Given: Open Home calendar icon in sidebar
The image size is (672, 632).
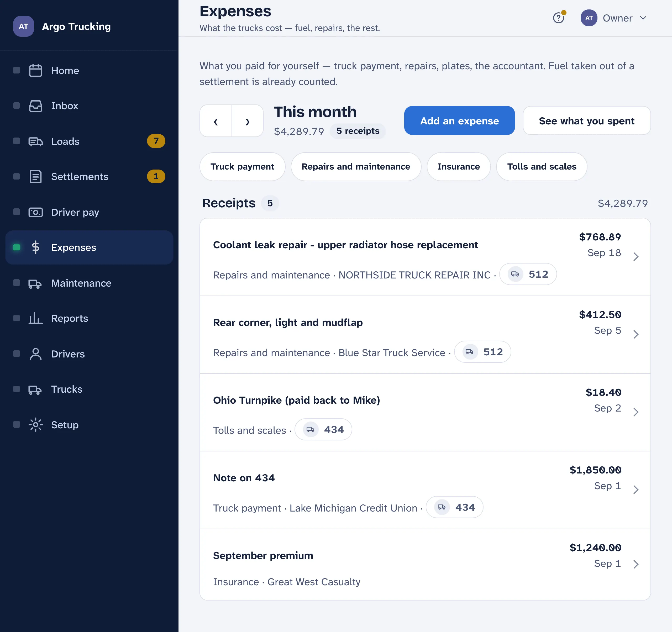Looking at the screenshot, I should [x=35, y=70].
